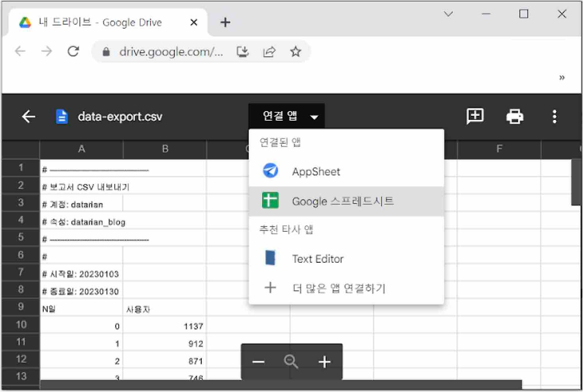This screenshot has width=583, height=392.
Task: Click the browser forward arrow
Action: coord(46,51)
